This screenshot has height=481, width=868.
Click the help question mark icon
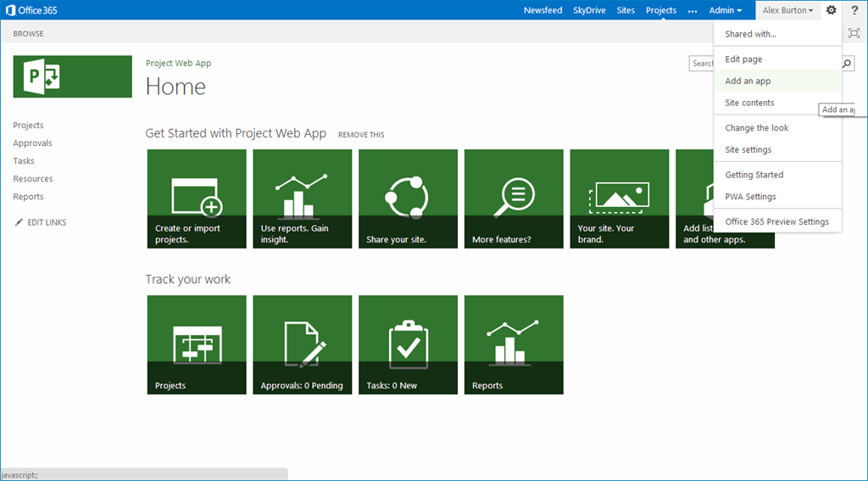854,10
